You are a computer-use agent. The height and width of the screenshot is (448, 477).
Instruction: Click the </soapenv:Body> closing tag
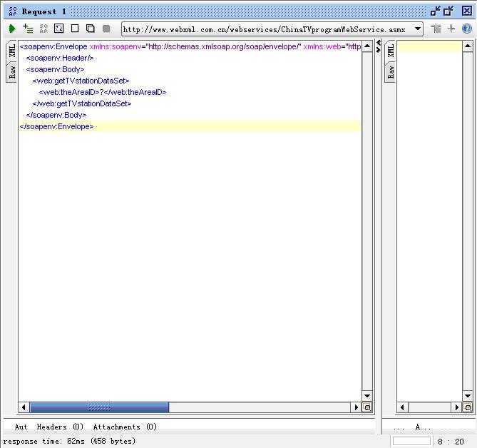click(56, 115)
